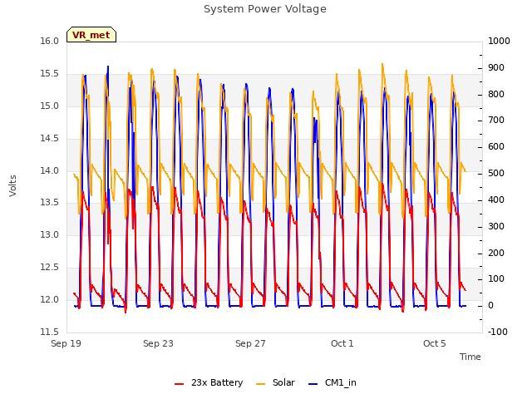This screenshot has height=399, width=532.
Task: Click the 12.5 left axis value
Action: click(x=50, y=268)
